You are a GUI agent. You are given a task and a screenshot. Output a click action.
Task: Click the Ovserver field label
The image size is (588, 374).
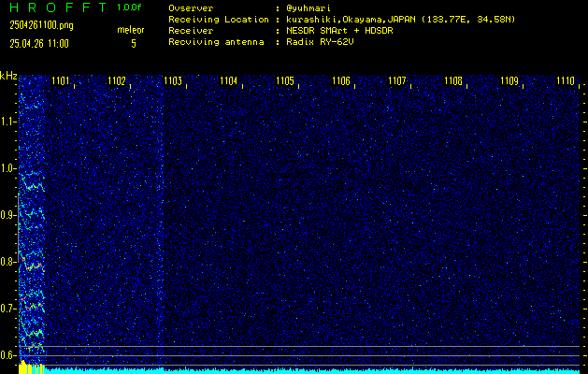click(x=191, y=8)
